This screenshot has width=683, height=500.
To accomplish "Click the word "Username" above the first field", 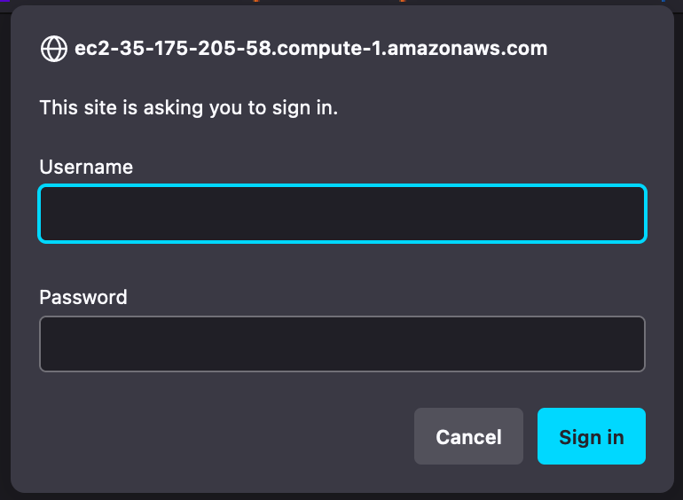I will 86,166.
